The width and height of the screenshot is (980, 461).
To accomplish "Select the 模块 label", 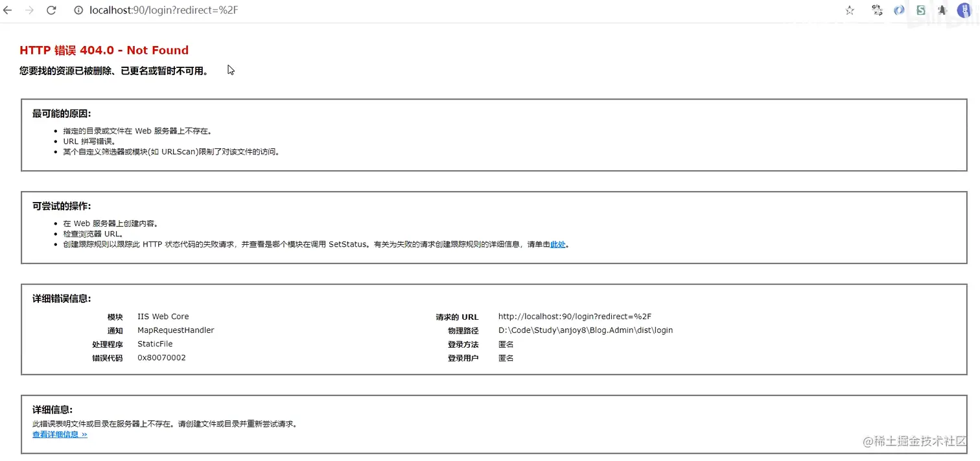I will point(115,317).
